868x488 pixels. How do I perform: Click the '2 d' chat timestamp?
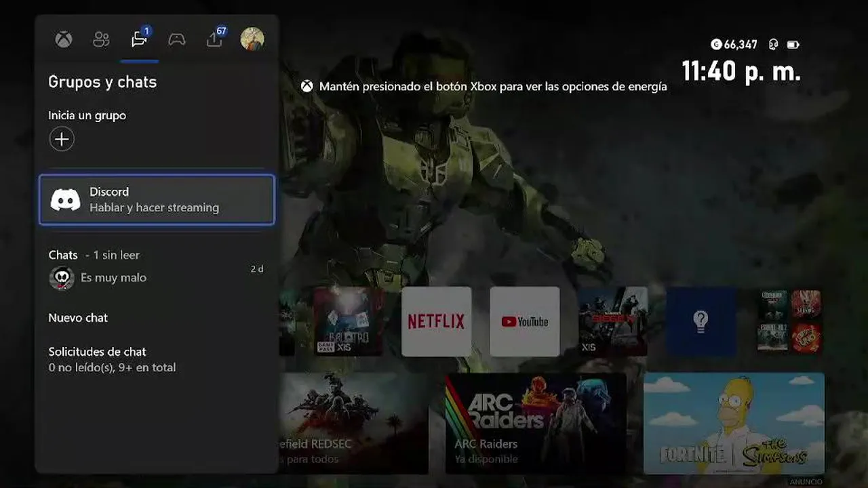(x=257, y=269)
